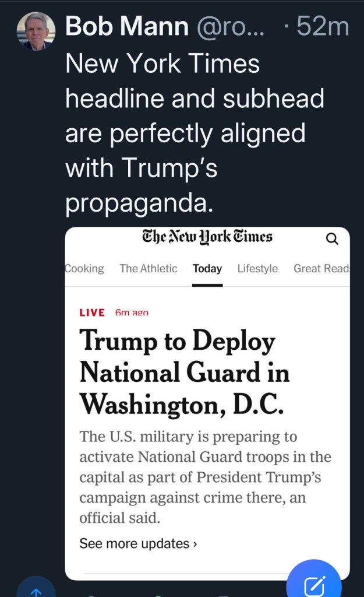Open See more updates link
Viewport: 364px width, 597px height.
tap(134, 543)
